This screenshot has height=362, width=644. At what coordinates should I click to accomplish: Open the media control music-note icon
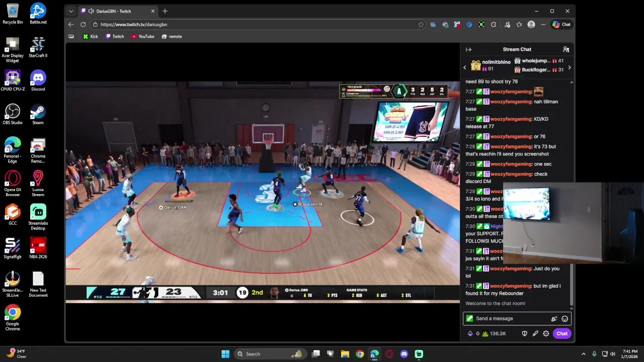click(507, 24)
